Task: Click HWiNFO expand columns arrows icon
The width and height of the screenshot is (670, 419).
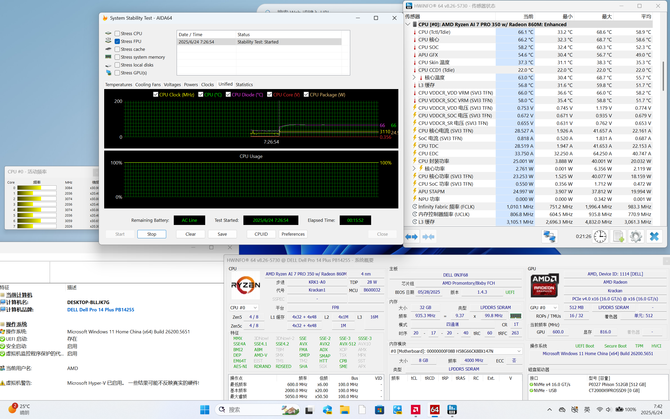Action: pyautogui.click(x=411, y=237)
